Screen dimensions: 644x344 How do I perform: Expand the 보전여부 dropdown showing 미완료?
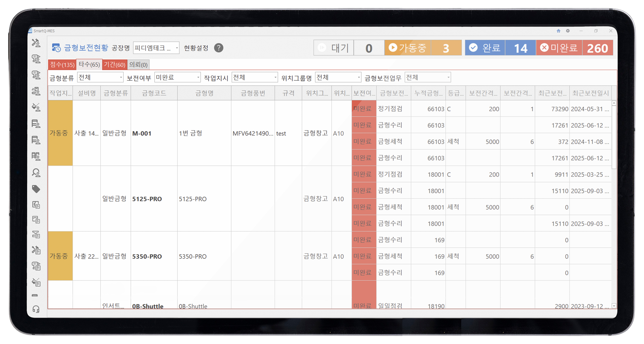[177, 77]
